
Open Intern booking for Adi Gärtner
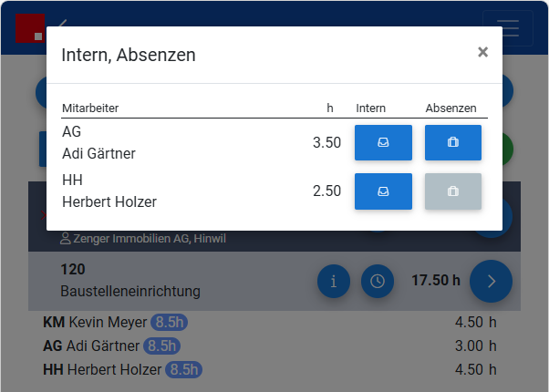click(383, 142)
